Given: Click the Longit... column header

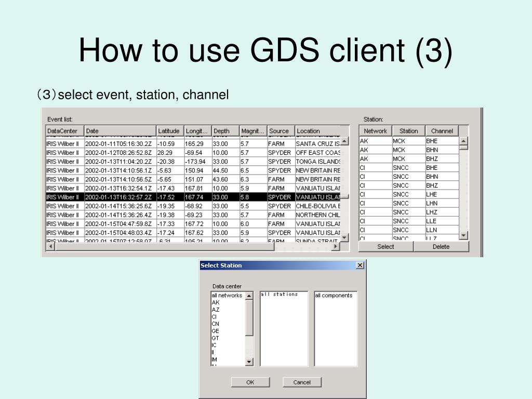Looking at the screenshot, I should tap(198, 131).
